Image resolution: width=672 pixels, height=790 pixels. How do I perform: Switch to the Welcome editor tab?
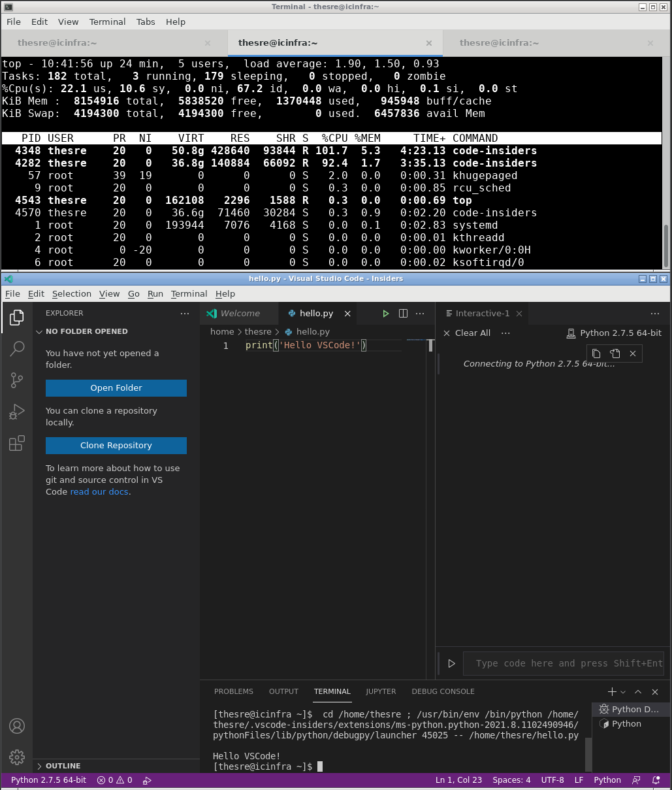click(x=240, y=314)
